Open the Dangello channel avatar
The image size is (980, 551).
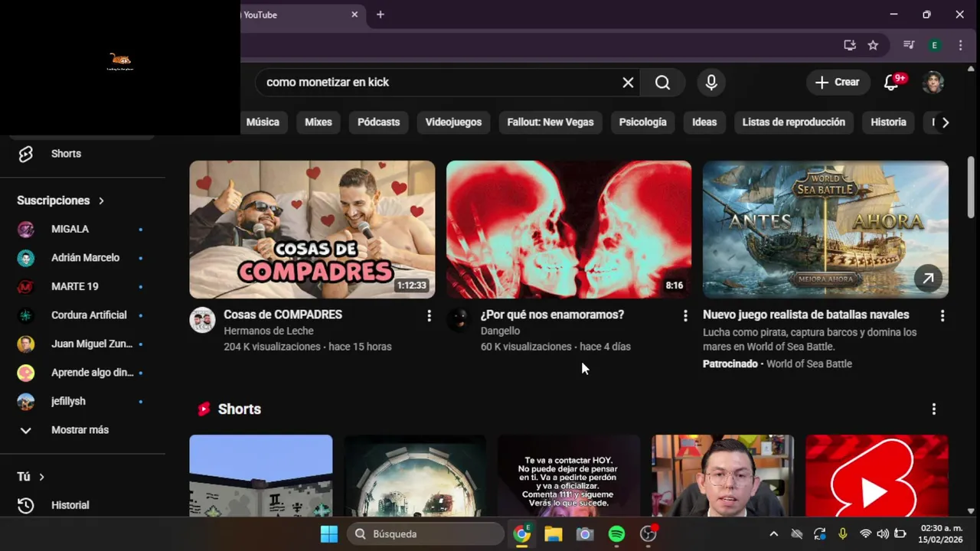[x=459, y=320]
